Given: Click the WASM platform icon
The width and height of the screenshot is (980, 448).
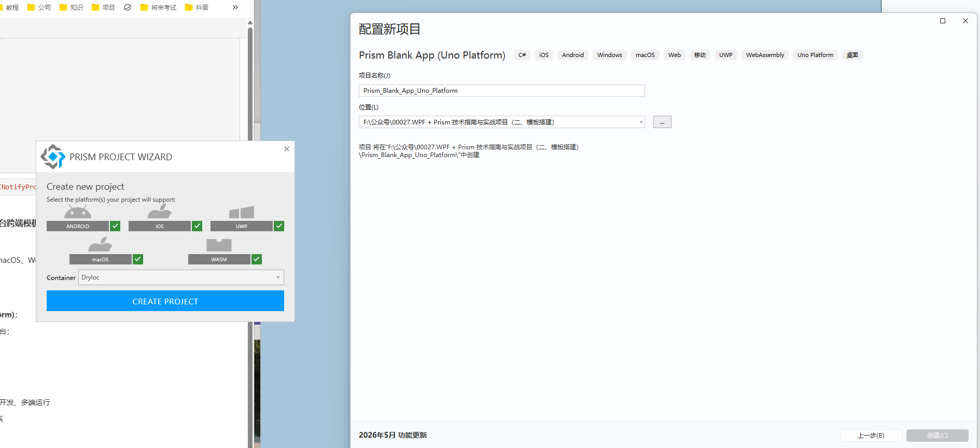Looking at the screenshot, I should (219, 245).
